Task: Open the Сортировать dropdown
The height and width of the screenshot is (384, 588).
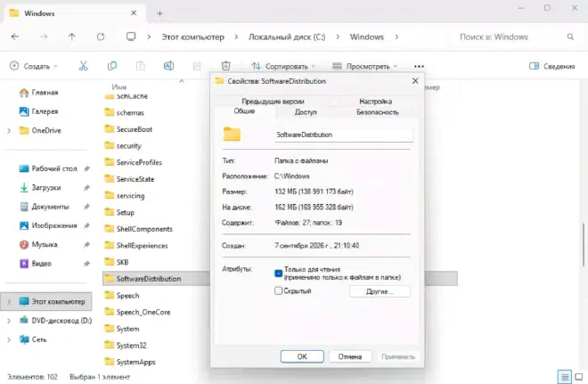Action: 283,66
